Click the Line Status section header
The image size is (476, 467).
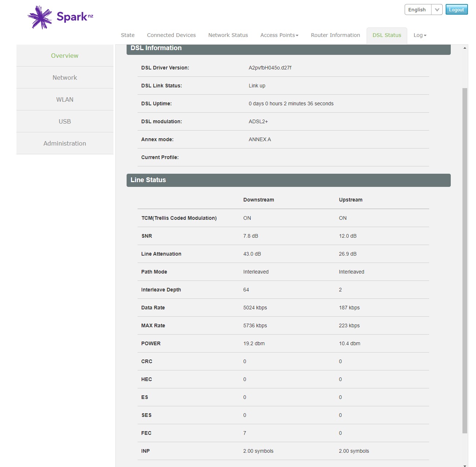(x=288, y=180)
